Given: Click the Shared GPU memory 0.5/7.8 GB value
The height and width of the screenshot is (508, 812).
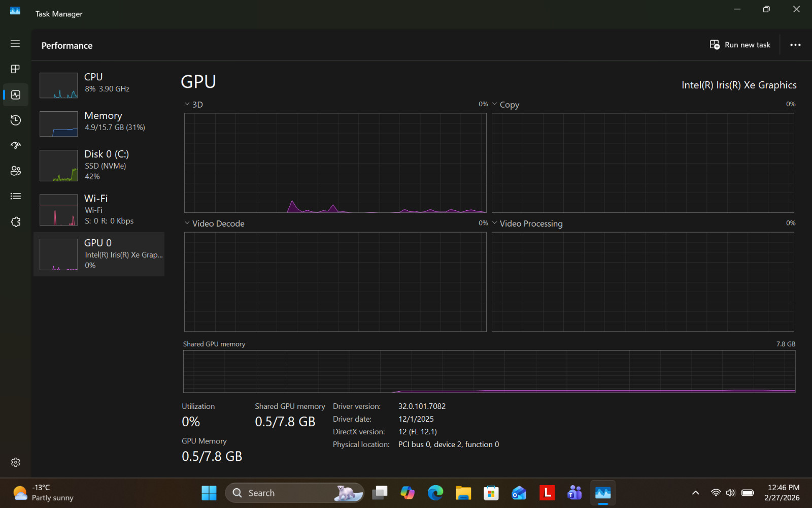Looking at the screenshot, I should tap(285, 422).
